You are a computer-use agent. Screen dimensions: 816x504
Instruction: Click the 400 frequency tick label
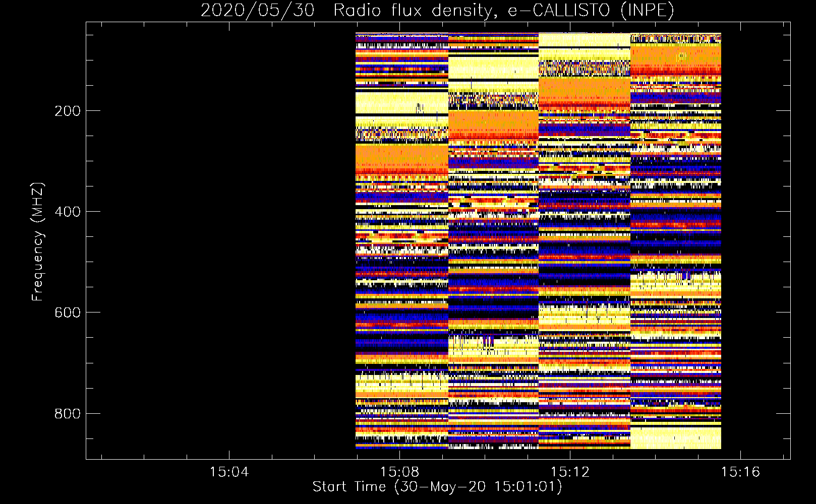tap(67, 212)
